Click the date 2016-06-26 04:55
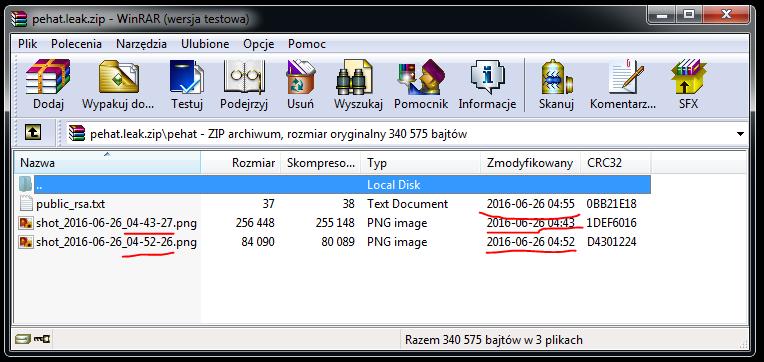Screen dimensions: 764x362 click(531, 204)
